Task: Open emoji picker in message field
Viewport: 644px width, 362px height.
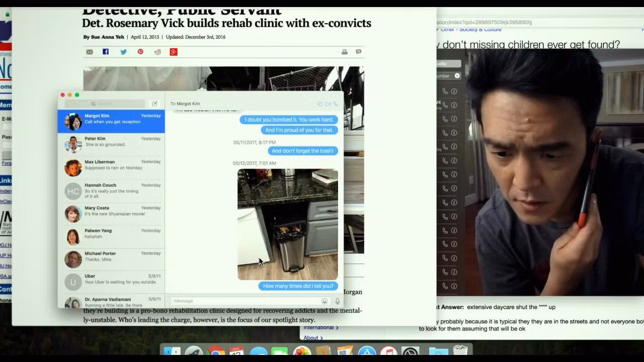Action: tap(325, 301)
